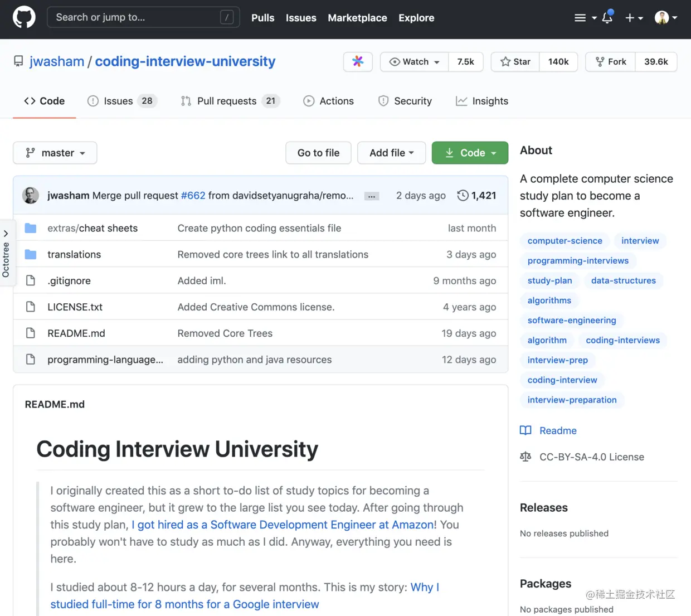691x616 pixels.
Task: Click jwasham's commit author avatar
Action: [31, 196]
